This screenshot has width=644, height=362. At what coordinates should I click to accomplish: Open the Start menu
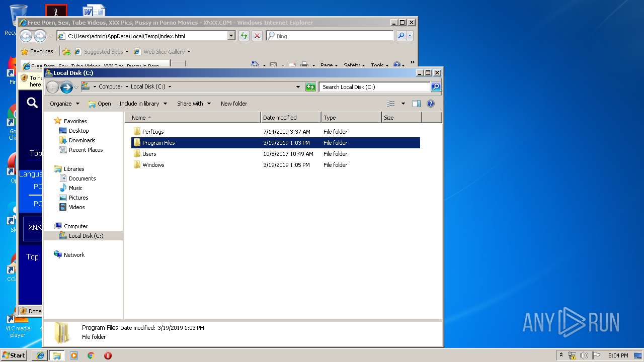point(14,355)
